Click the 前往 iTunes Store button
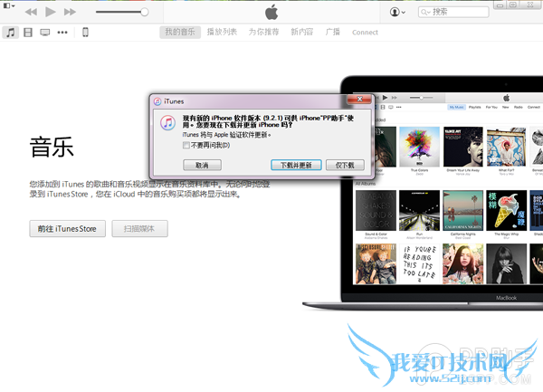The width and height of the screenshot is (543, 392). (68, 229)
